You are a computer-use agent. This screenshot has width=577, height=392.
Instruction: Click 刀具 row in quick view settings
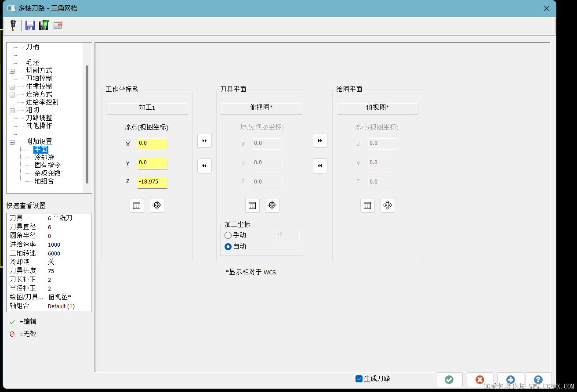point(49,218)
